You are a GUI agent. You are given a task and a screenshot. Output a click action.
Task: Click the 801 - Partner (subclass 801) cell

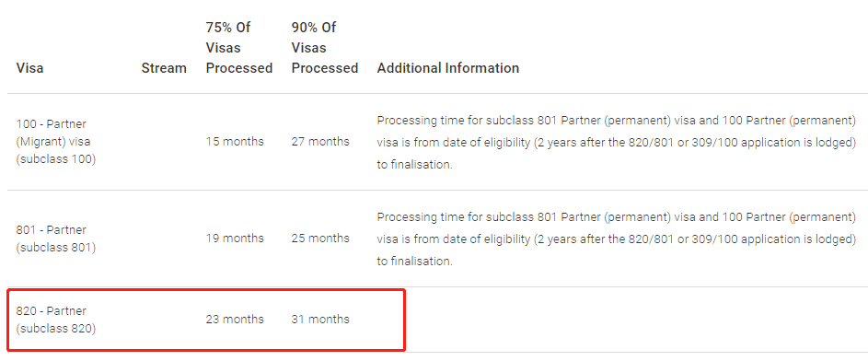[56, 239]
